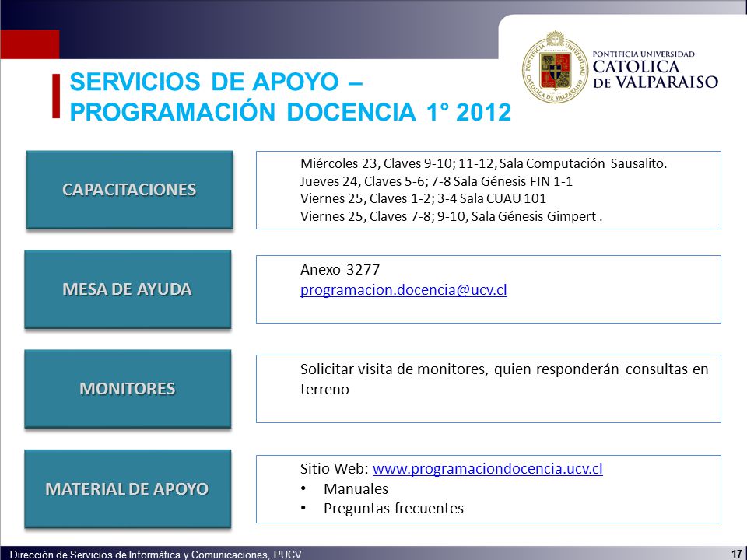
Task: Open the programacion.docencia@ucv.cl email link
Action: 404,290
